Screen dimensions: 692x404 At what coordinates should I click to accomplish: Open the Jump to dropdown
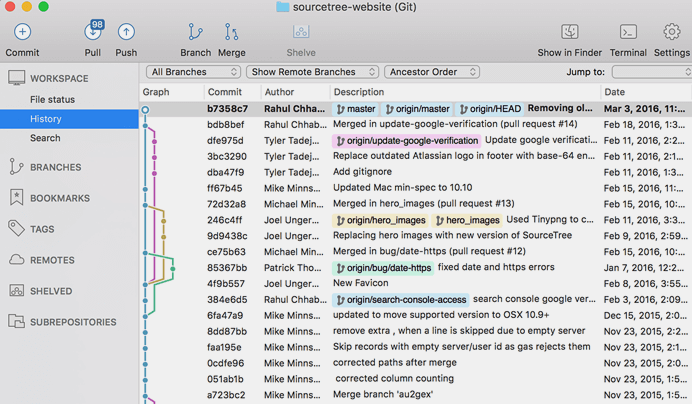pyautogui.click(x=651, y=72)
